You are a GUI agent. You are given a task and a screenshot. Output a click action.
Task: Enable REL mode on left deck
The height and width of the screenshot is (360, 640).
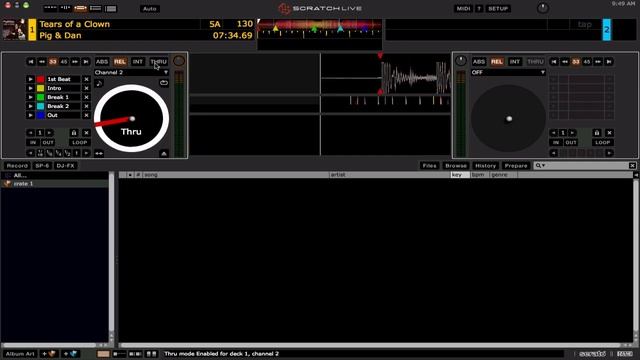tap(120, 62)
